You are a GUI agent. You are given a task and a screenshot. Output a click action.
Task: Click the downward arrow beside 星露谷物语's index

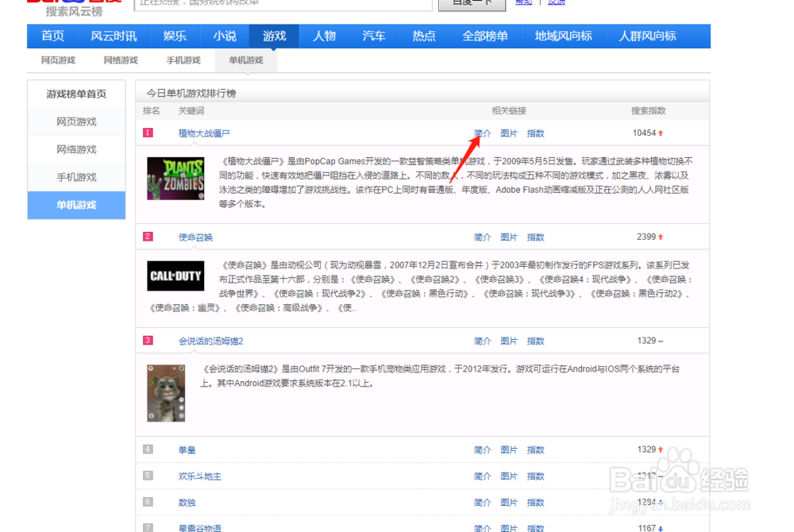tap(659, 527)
